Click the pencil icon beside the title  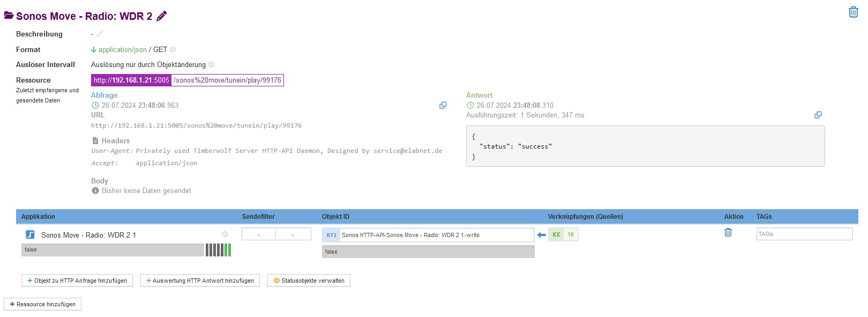click(161, 16)
